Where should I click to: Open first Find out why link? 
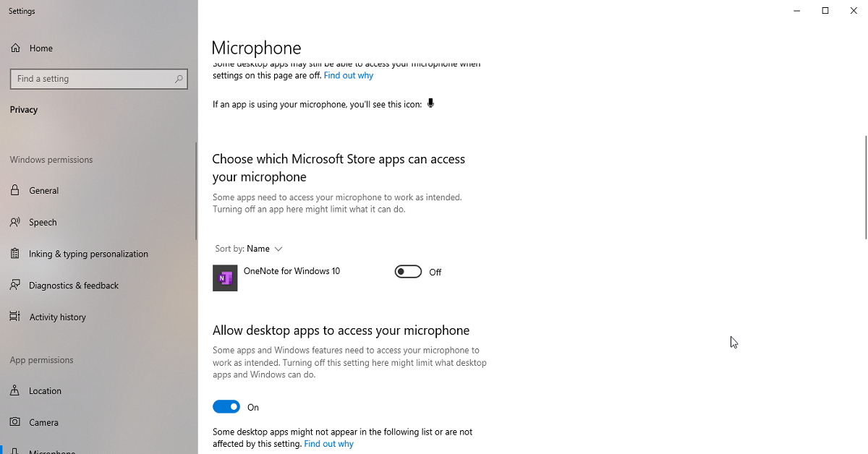pos(349,74)
